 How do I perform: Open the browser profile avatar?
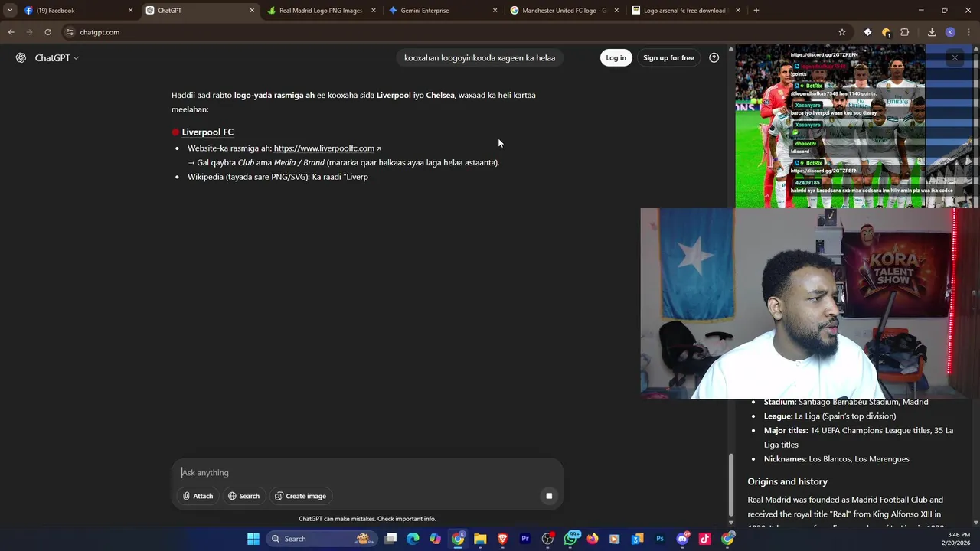tap(950, 32)
